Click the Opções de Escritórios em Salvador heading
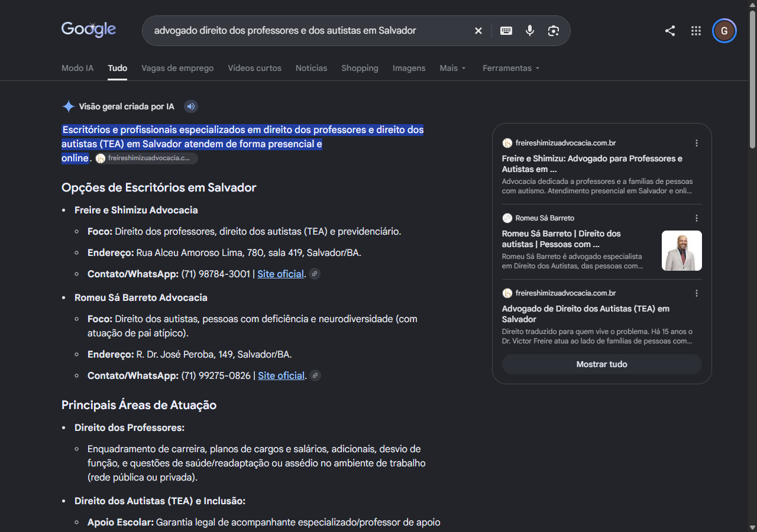 point(159,187)
